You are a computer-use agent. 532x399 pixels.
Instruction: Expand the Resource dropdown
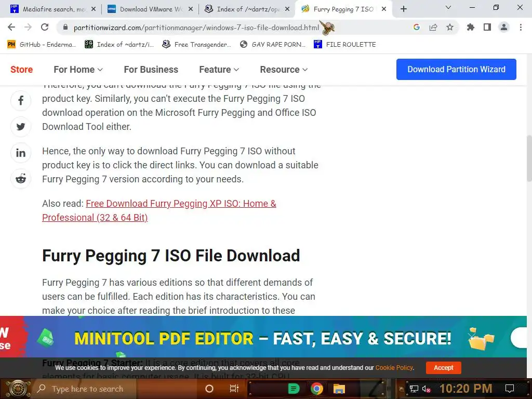coord(284,70)
